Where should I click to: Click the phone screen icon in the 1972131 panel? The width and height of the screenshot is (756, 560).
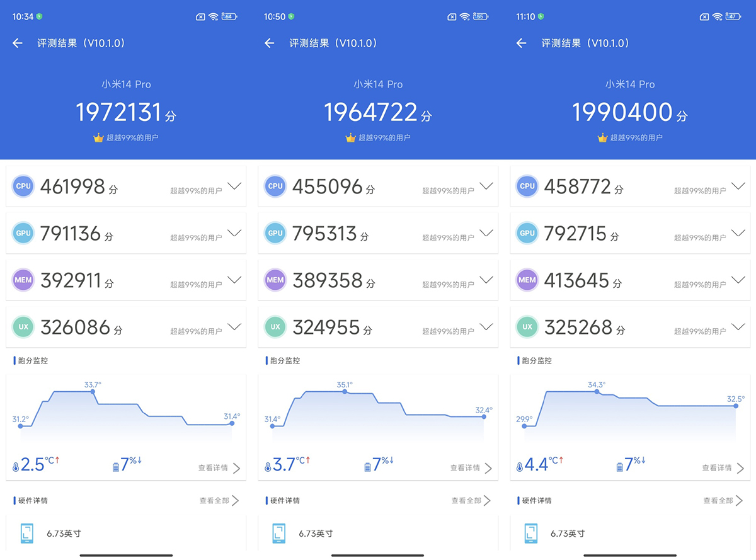coord(27,533)
